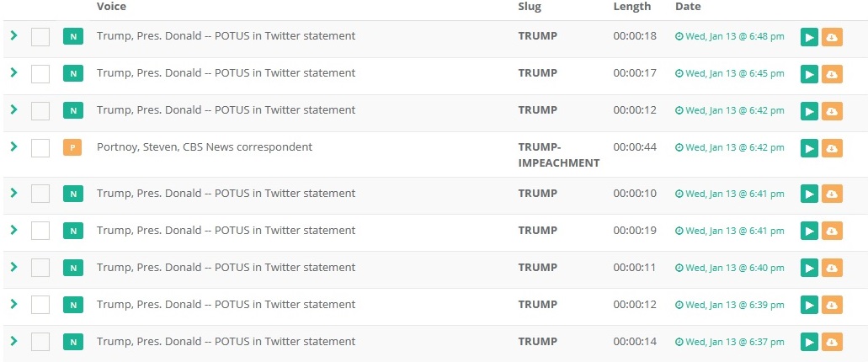Play the 6:37 pm Trump clip
This screenshot has width=868, height=362.
coord(808,342)
